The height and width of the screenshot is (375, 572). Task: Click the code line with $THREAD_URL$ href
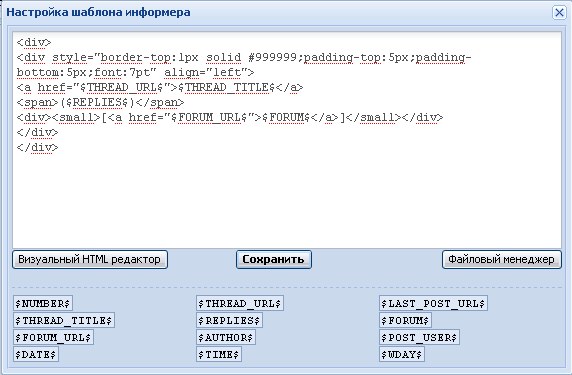(x=160, y=88)
